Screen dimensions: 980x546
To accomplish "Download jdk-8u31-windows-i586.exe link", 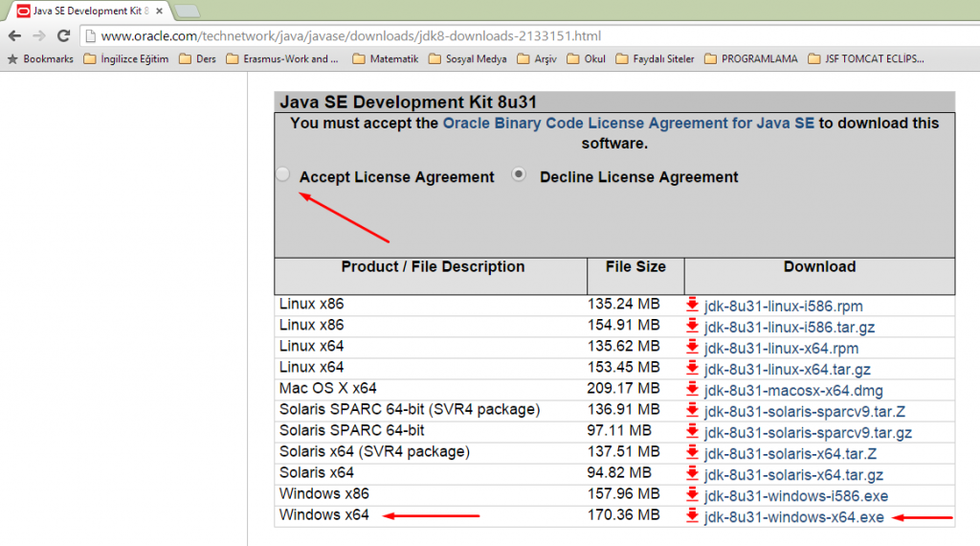I will pos(796,495).
